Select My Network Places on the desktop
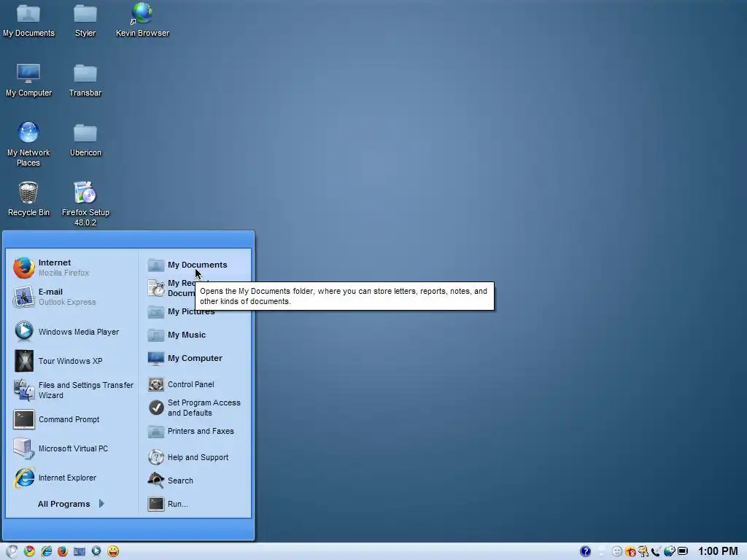 (28, 144)
